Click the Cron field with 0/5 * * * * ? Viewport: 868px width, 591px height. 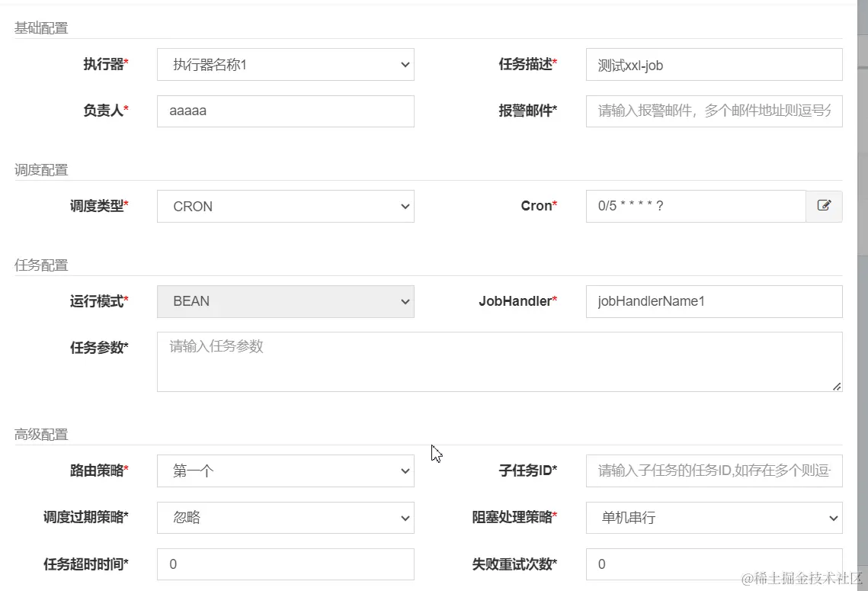(696, 206)
